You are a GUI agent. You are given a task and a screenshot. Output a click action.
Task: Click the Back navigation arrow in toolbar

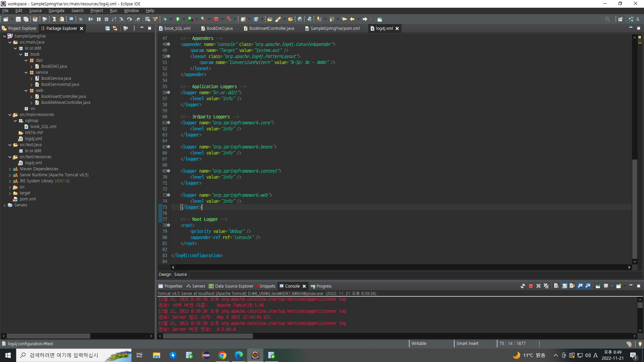pyautogui.click(x=352, y=19)
